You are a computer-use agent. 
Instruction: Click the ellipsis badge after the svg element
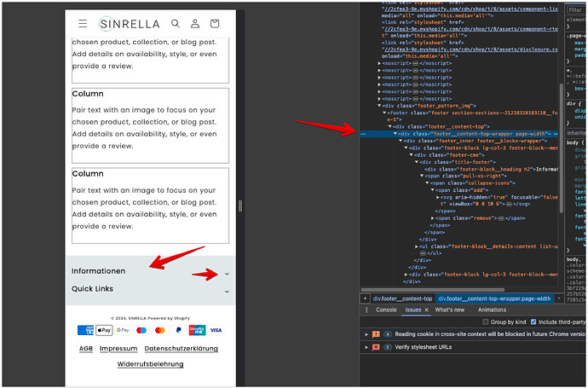(x=509, y=204)
